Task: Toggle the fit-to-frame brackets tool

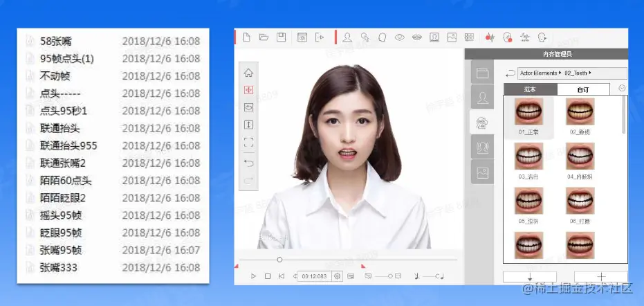Action: (248, 143)
